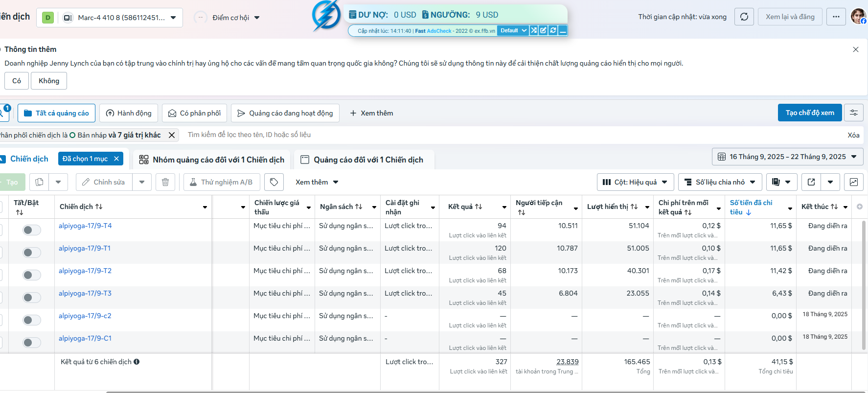868x393 pixels.
Task: Open the date range 16–22 Tháng 9 picker
Action: pos(788,157)
